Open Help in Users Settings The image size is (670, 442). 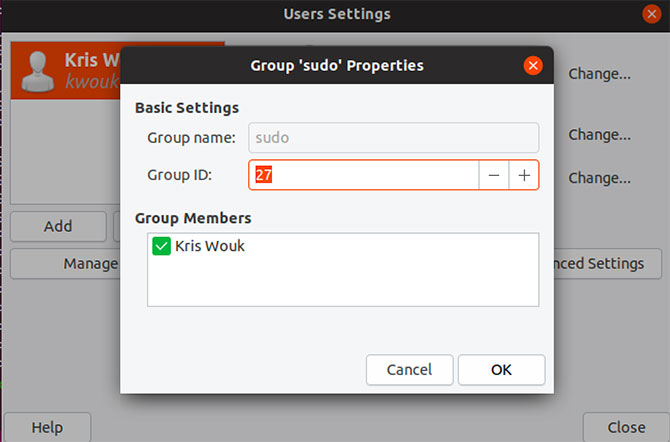[x=47, y=427]
